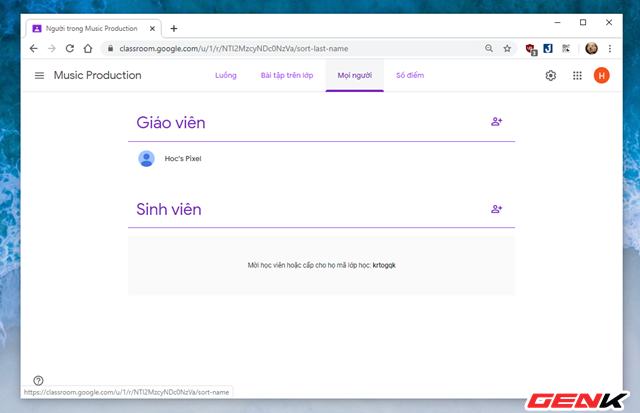Open a new browser tab

click(x=174, y=29)
